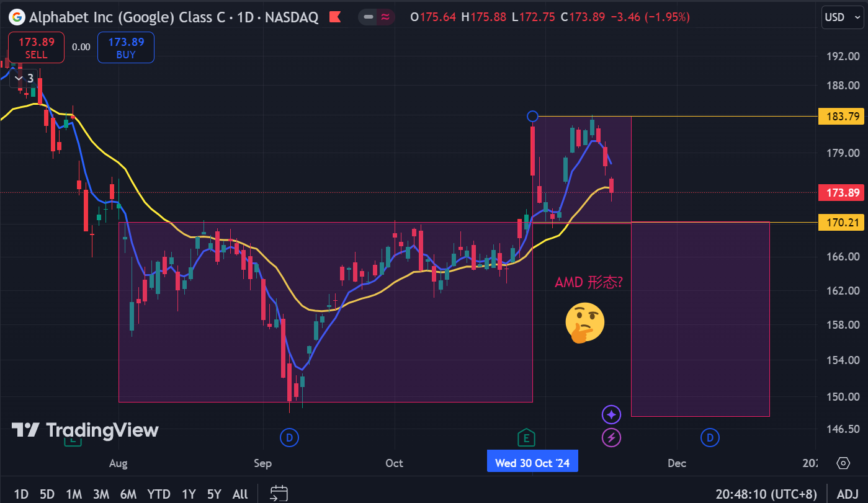
Task: Open the late-October earnings E marker
Action: [527, 438]
